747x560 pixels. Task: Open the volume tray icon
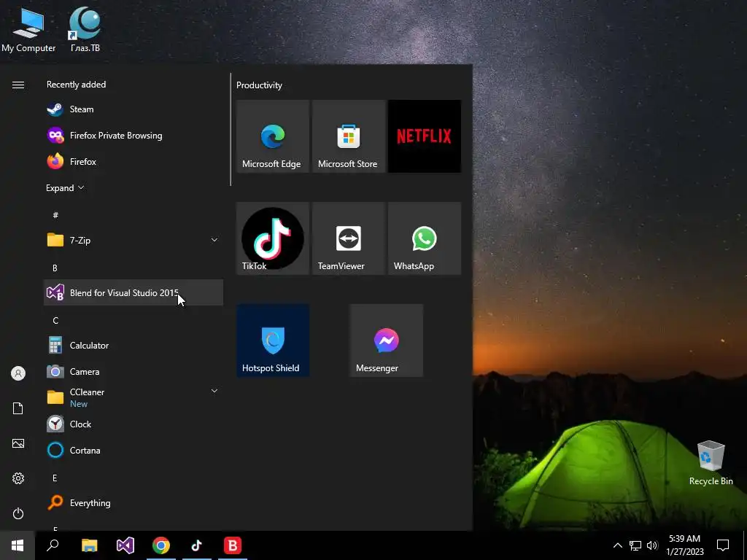652,545
